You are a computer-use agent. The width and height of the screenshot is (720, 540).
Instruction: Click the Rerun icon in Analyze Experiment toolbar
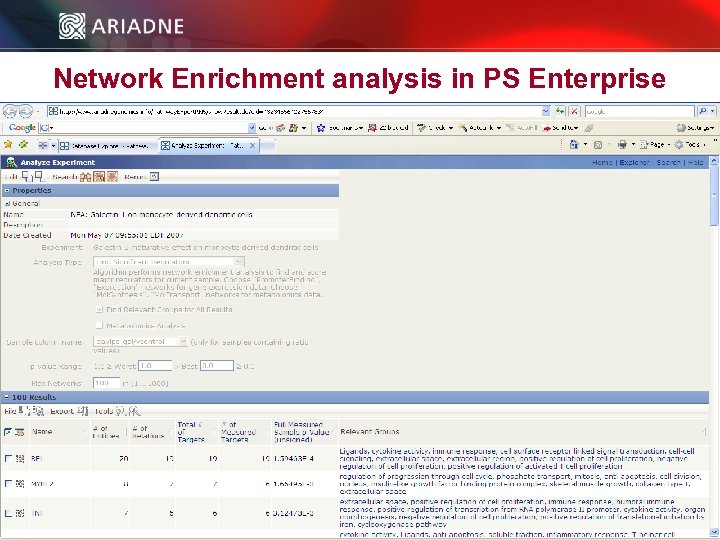click(154, 176)
